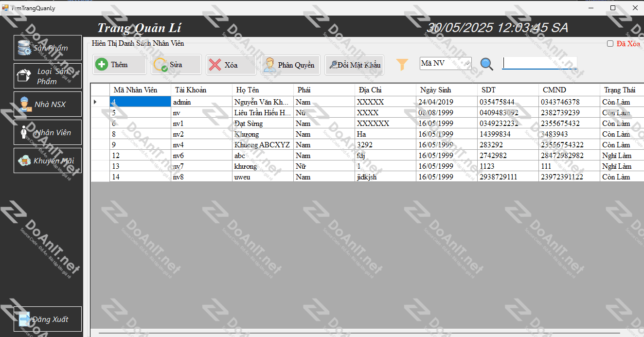Select the Khuong ABCXYZ cell
644x337 pixels.
[x=263, y=145]
